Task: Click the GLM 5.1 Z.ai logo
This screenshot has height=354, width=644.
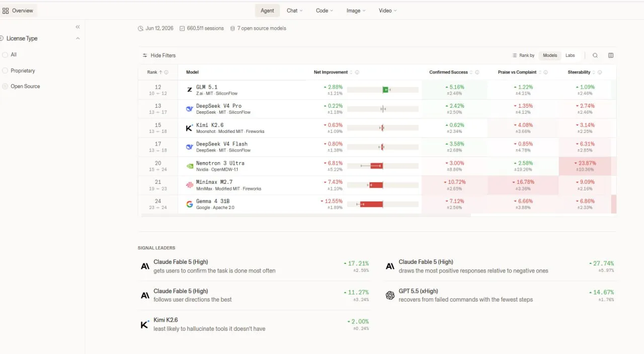Action: coord(190,90)
